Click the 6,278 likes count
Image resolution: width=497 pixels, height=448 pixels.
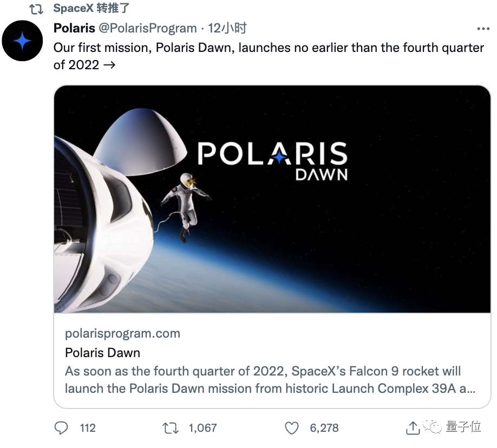pos(324,428)
